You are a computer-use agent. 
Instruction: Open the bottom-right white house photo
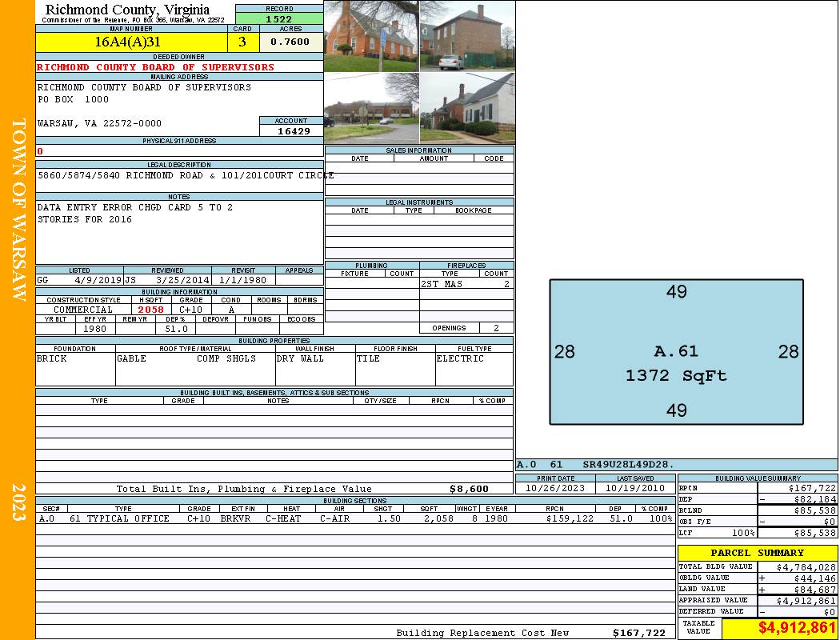point(468,108)
